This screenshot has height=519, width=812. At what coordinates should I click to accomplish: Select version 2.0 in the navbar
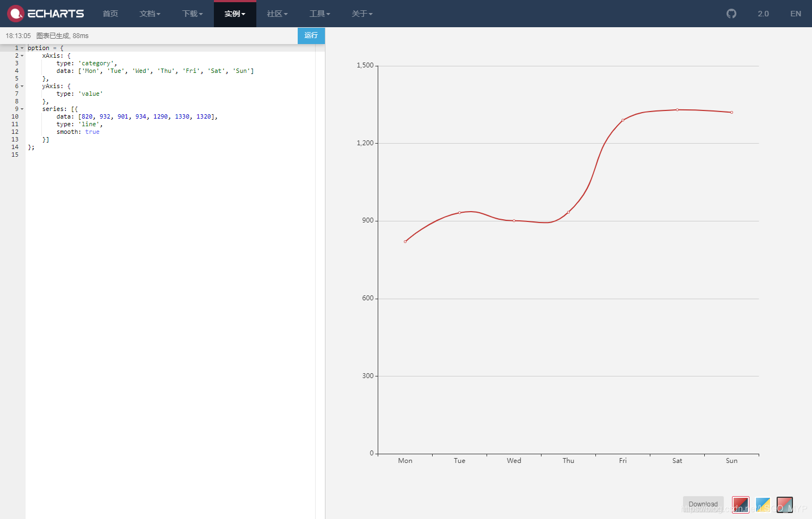(x=763, y=14)
